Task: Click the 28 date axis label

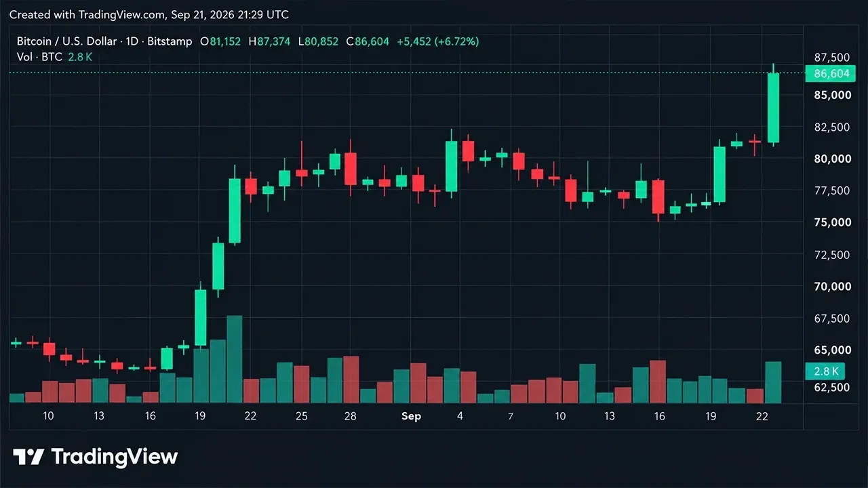Action: click(351, 416)
